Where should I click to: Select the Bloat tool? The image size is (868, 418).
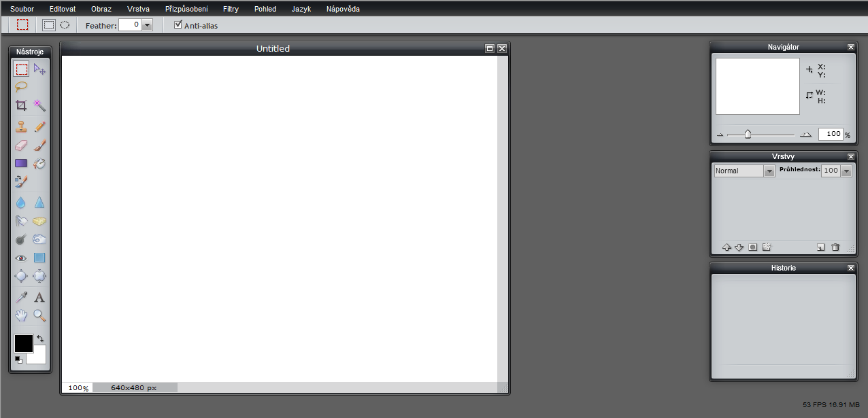coord(22,276)
